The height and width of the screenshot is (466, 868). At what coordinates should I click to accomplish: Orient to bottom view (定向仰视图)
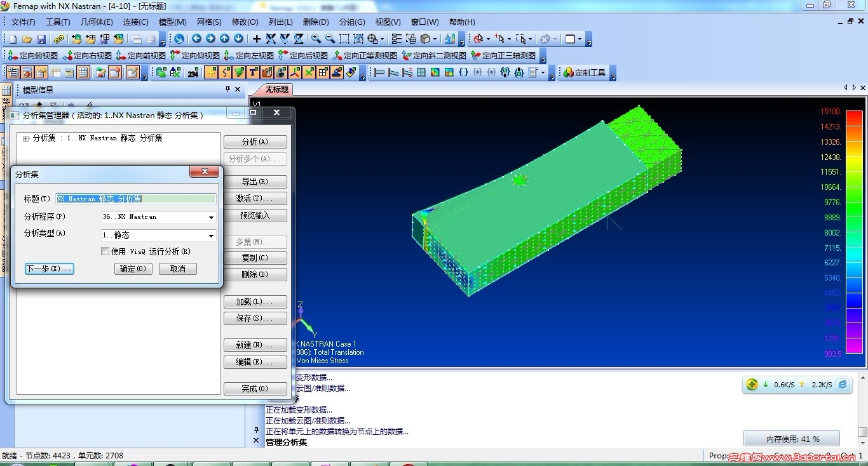[x=195, y=56]
